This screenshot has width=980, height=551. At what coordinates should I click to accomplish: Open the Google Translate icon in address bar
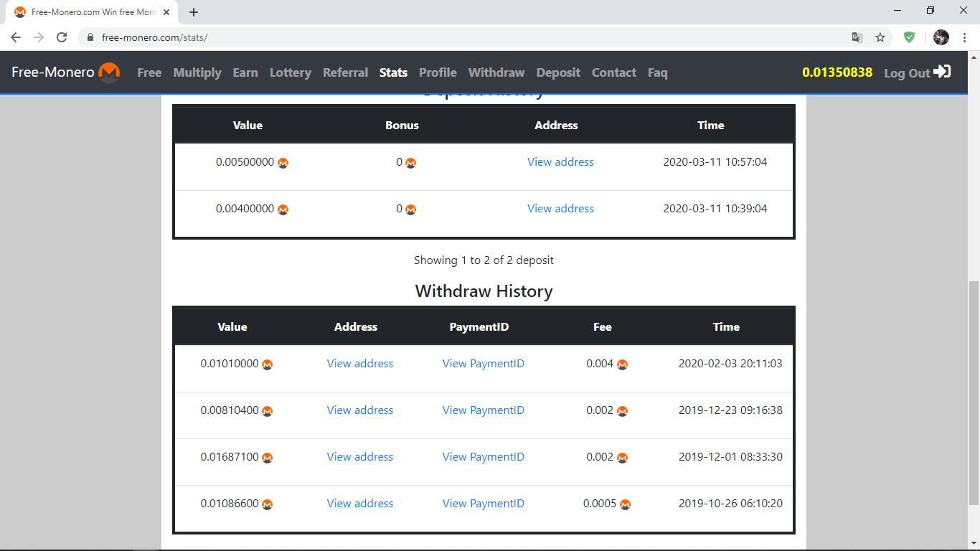click(x=857, y=37)
